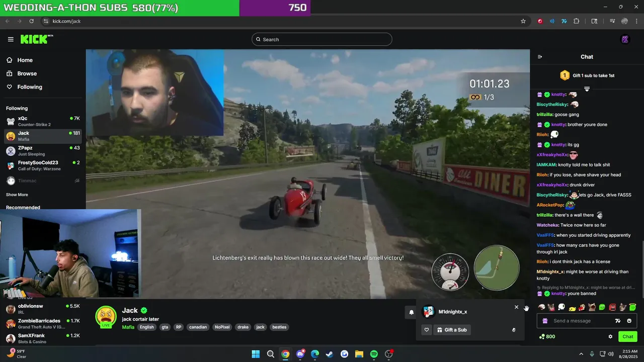Select the besties tag
Screen dimensions: 644x362
point(279,327)
